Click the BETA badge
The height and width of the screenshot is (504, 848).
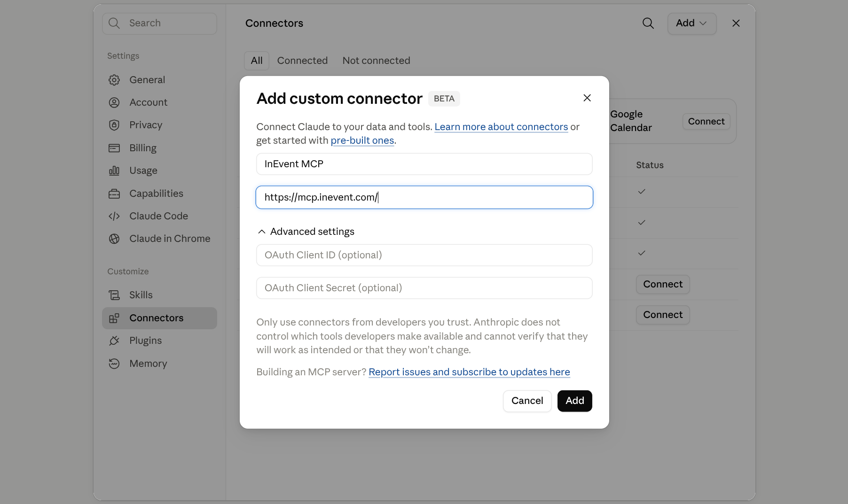444,99
